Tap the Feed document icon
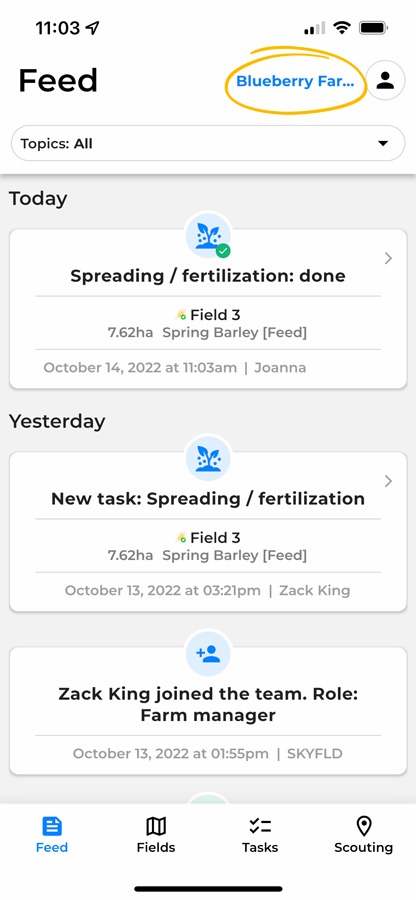 pos(52,827)
